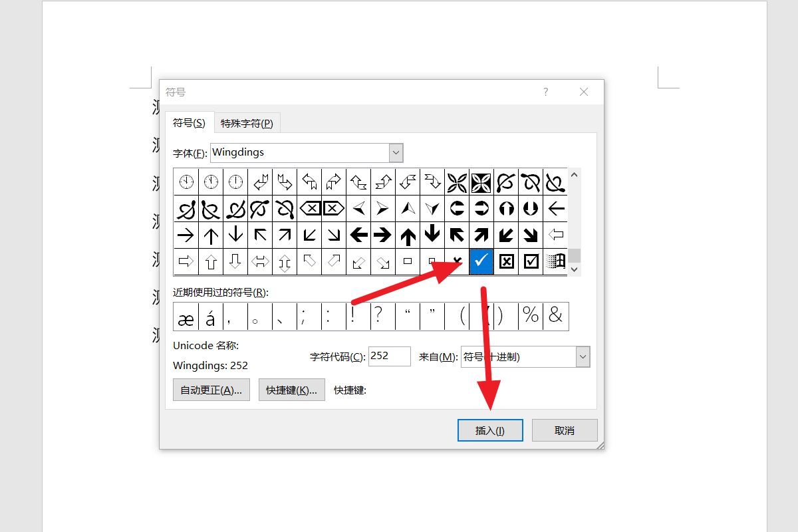798x532 pixels.
Task: Click the 插入(I) button
Action: (x=490, y=430)
